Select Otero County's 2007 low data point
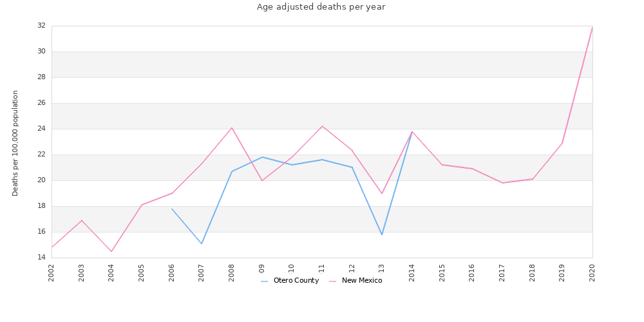Viewport: 644px width, 322px height. (202, 243)
